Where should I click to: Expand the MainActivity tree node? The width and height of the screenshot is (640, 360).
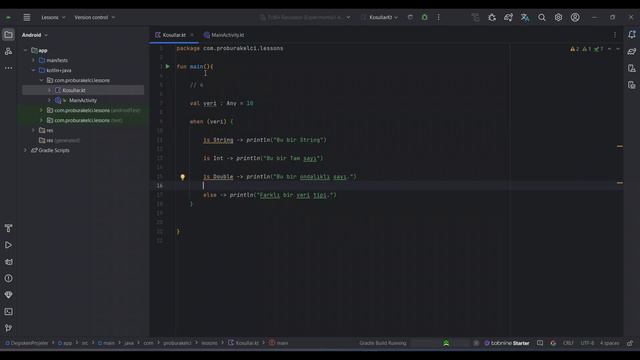pos(49,100)
